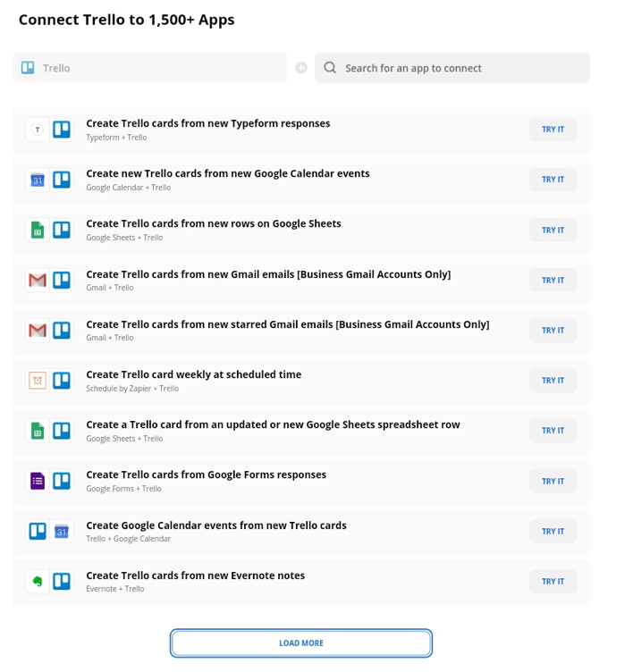This screenshot has width=633, height=672.
Task: Click TRY IT for Google Forms responses
Action: point(553,482)
